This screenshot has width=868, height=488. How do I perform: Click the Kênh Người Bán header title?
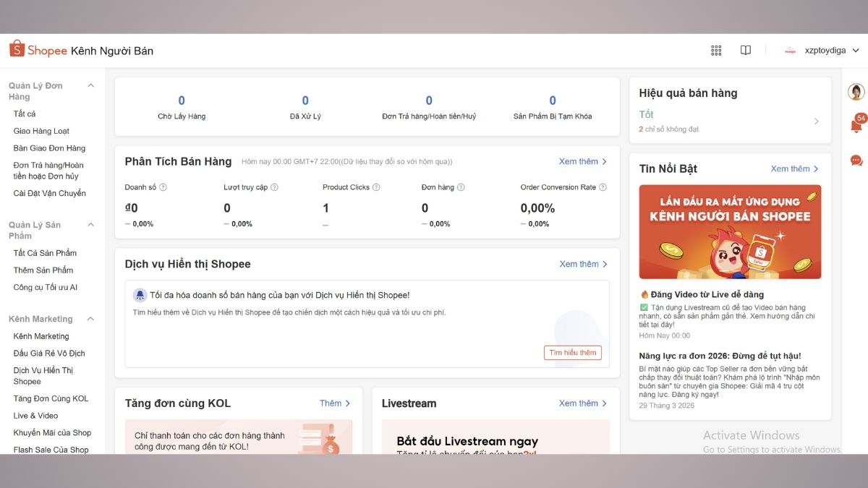coord(111,51)
